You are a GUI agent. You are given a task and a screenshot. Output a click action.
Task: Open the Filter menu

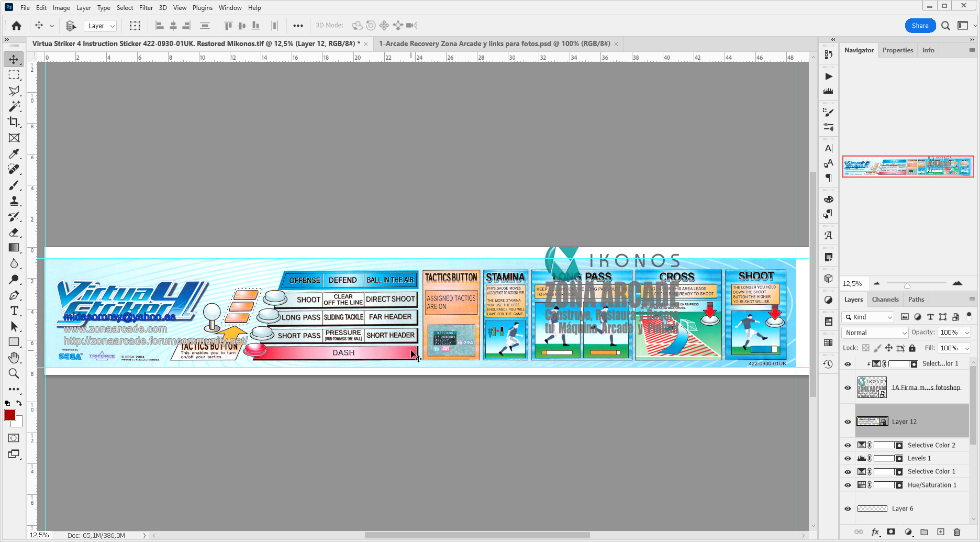[x=146, y=8]
